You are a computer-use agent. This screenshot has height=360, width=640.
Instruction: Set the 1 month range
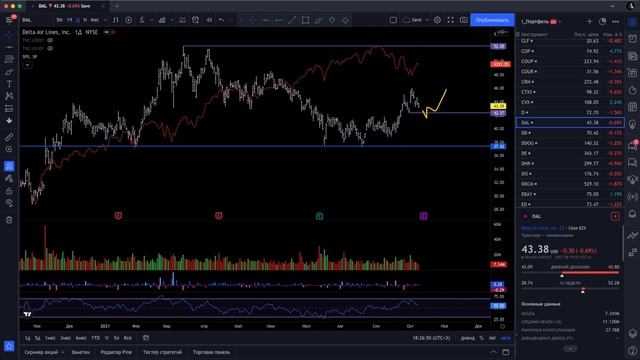[50, 338]
